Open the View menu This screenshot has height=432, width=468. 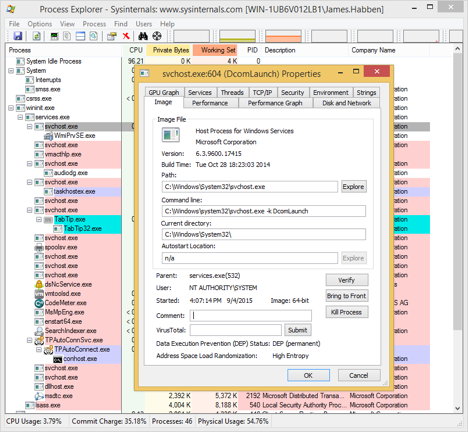(x=67, y=24)
